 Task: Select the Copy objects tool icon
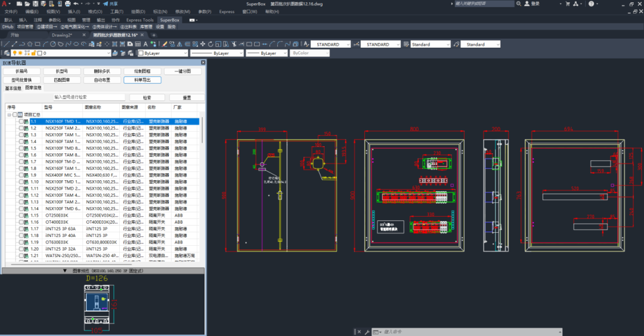point(172,44)
